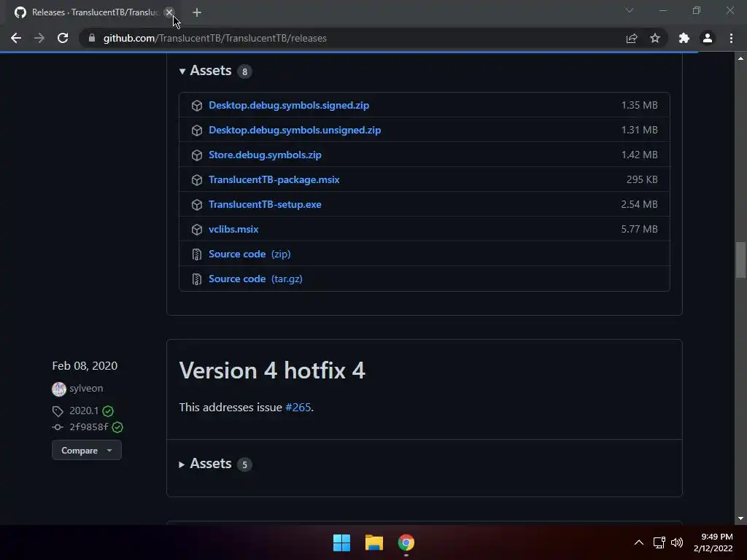
Task: Open the volume control in system tray
Action: (676, 542)
